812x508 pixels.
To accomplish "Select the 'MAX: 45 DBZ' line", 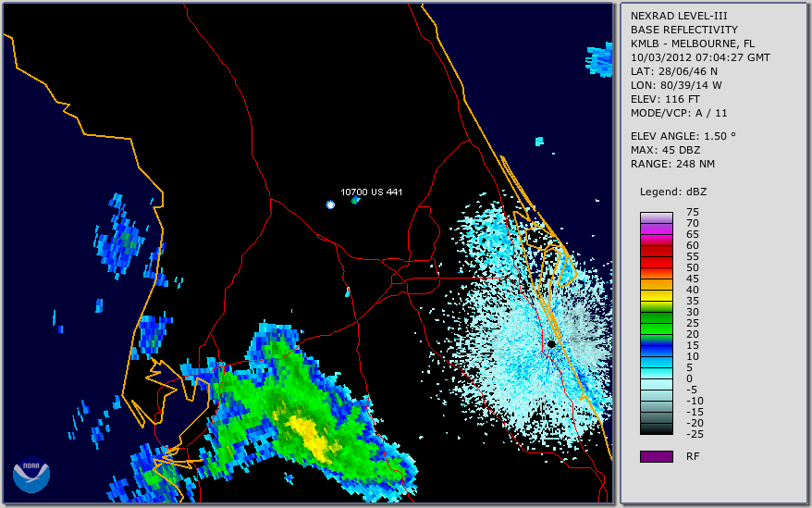I will pos(665,150).
